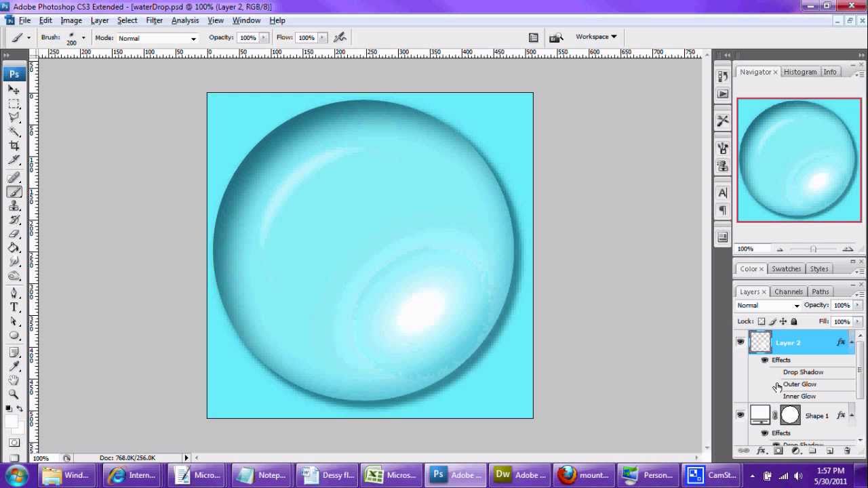Select the Eraser tool
Image resolution: width=868 pixels, height=488 pixels.
pos(14,235)
